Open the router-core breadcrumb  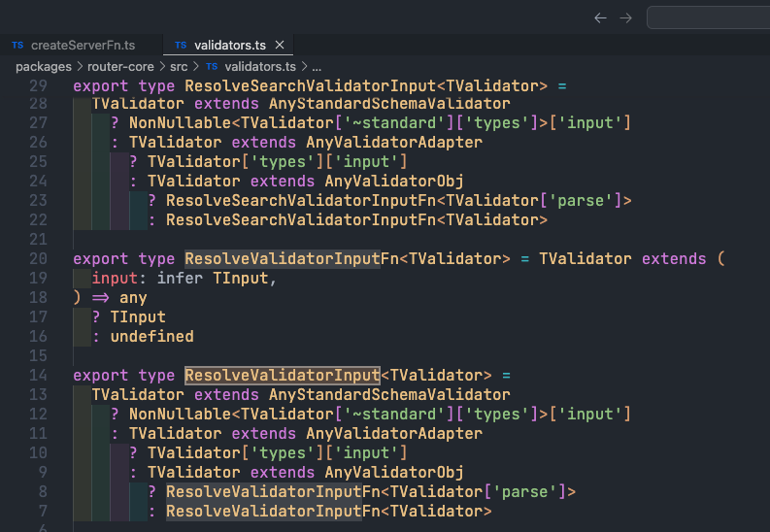click(120, 67)
